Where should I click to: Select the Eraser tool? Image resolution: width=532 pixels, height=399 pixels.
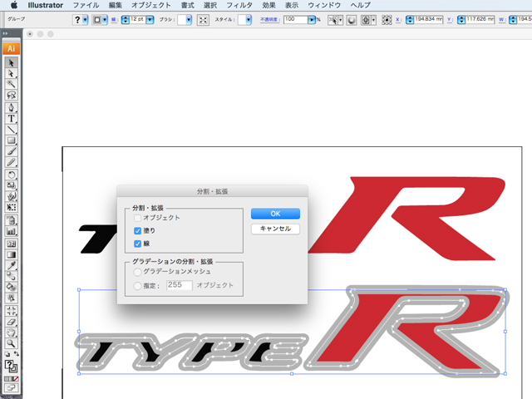point(11,322)
